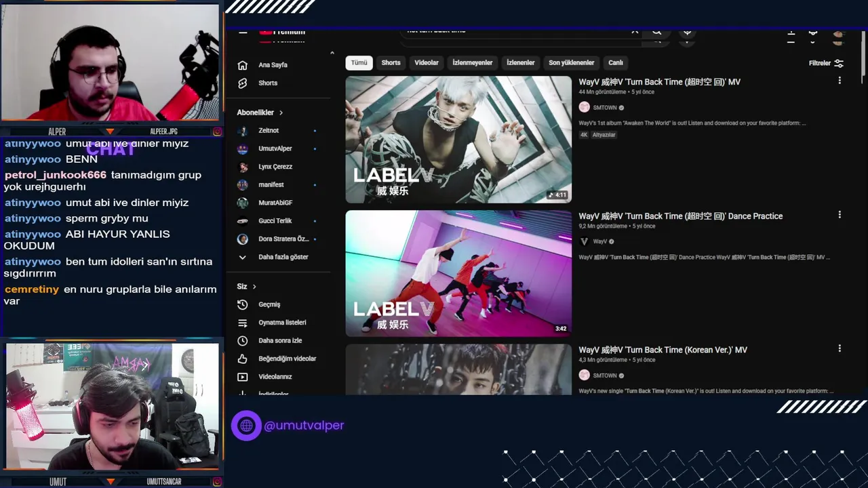Play the Turn Back Time MV thumbnail

[x=458, y=139]
